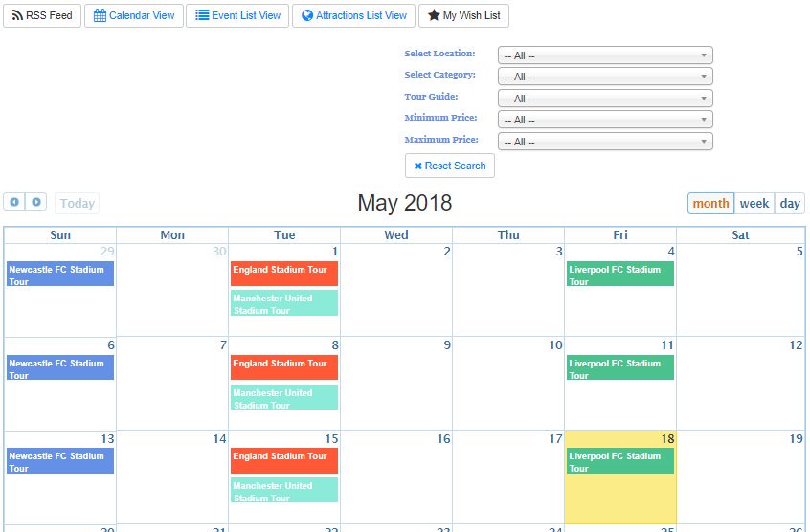The width and height of the screenshot is (810, 532).
Task: Open My Wish List
Action: (x=464, y=15)
